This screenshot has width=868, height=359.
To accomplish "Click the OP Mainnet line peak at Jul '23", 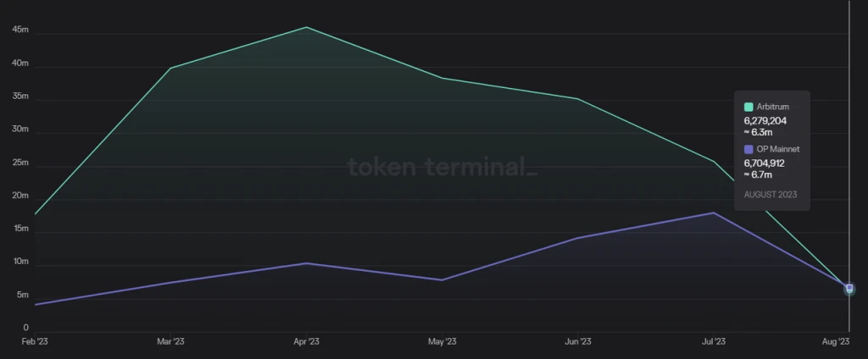I will tap(713, 213).
